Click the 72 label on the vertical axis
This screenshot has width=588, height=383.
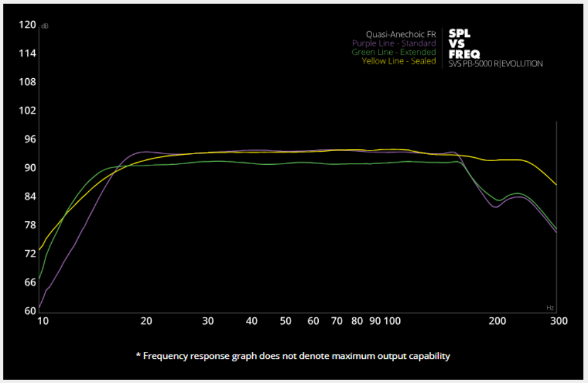pyautogui.click(x=29, y=254)
